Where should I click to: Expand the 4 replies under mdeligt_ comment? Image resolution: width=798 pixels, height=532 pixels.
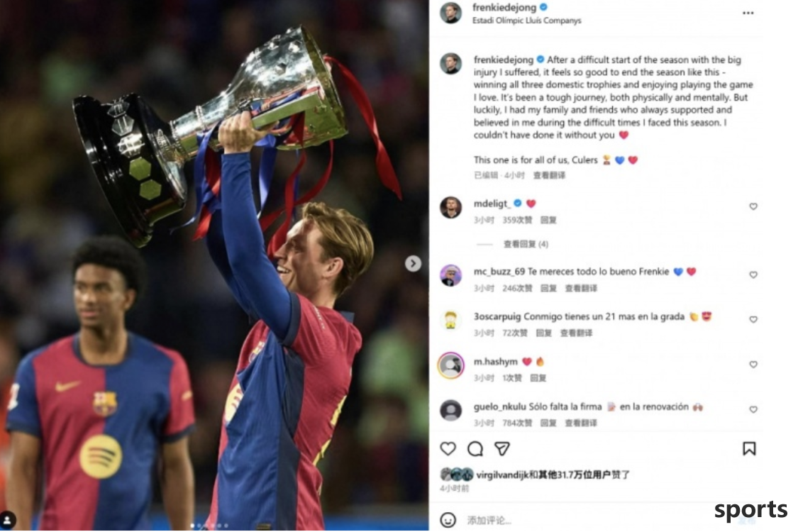(526, 244)
